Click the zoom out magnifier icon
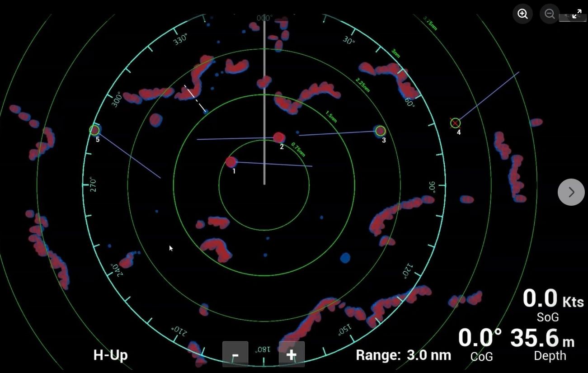Viewport: 588px width, 373px height. coord(550,14)
